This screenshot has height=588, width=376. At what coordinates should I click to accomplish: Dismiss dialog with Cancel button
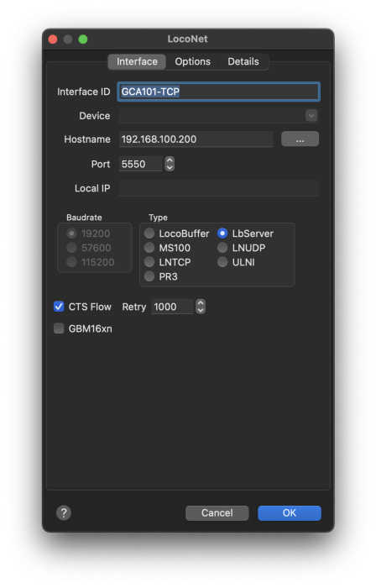click(217, 513)
